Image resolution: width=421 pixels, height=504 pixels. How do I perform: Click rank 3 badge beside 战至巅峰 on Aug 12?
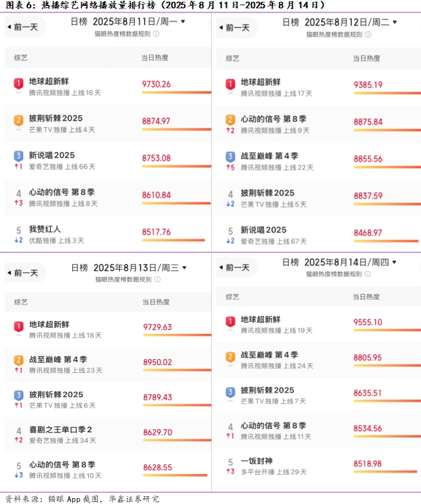(x=230, y=157)
